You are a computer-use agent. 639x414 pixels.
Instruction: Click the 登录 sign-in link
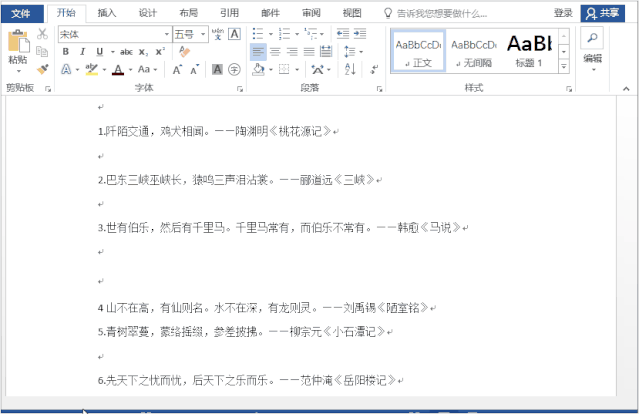[563, 13]
